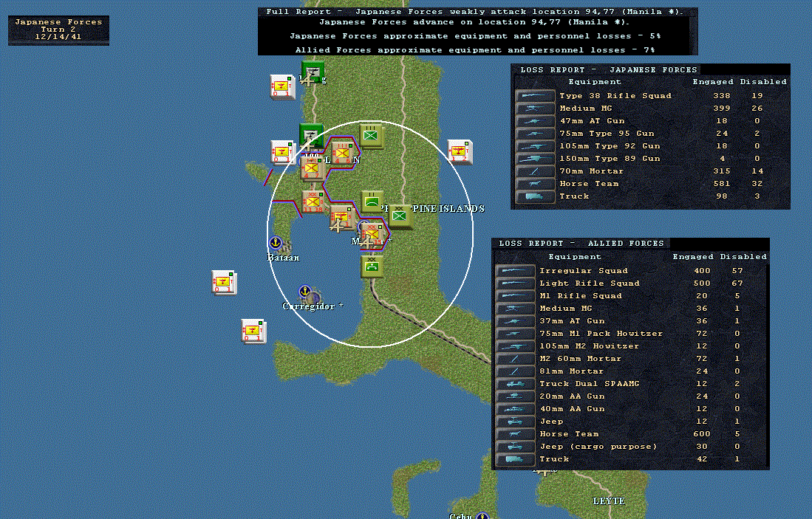This screenshot has height=519, width=812.
Task: Click the Engaged value 500 for Light Rifle Squad
Action: pyautogui.click(x=702, y=283)
